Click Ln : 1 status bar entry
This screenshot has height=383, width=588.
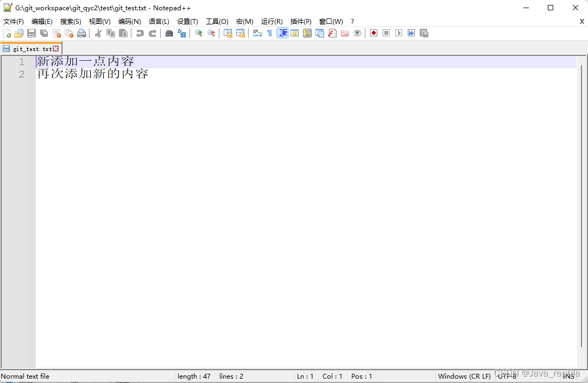pos(305,376)
